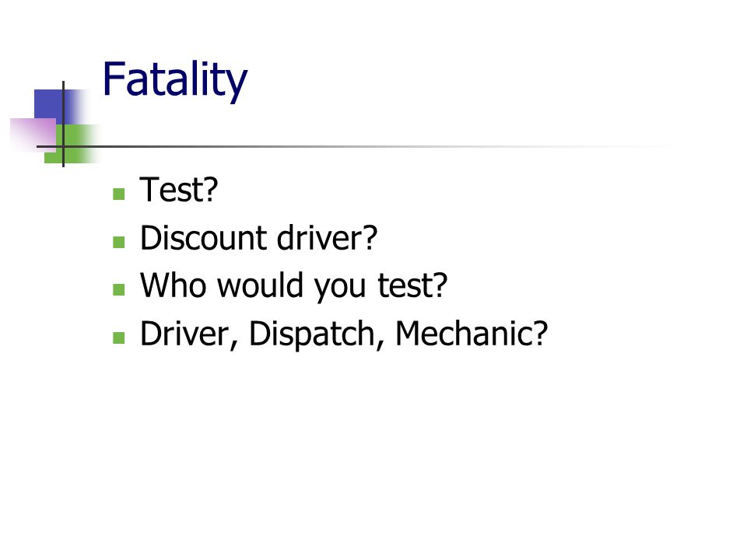Click the "Fatality" slide title
The height and width of the screenshot is (560, 747).
175,80
